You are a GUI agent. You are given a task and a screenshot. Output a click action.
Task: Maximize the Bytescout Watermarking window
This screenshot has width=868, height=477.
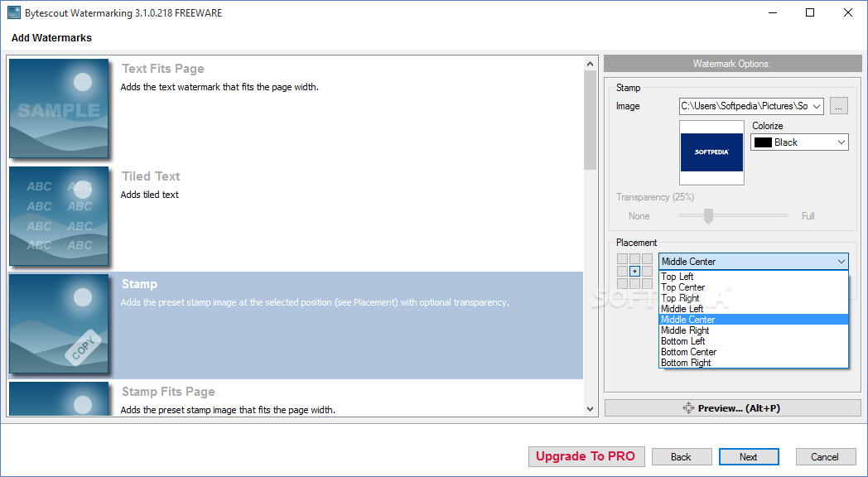tap(810, 12)
